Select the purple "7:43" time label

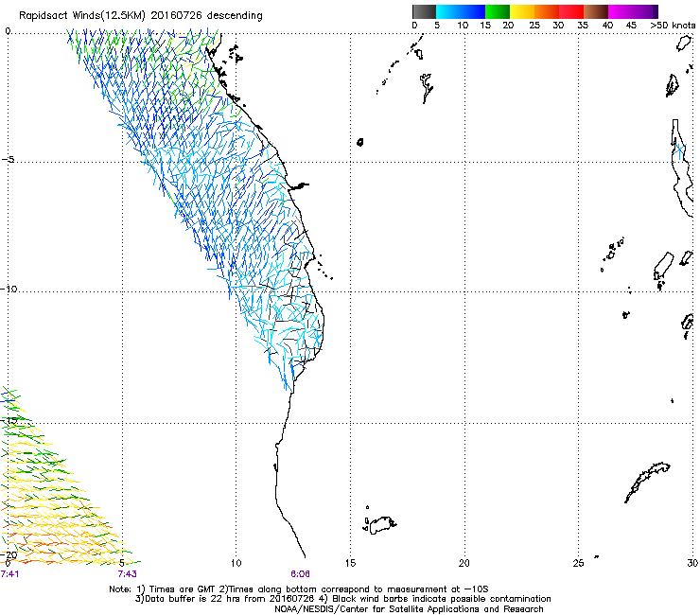(128, 574)
